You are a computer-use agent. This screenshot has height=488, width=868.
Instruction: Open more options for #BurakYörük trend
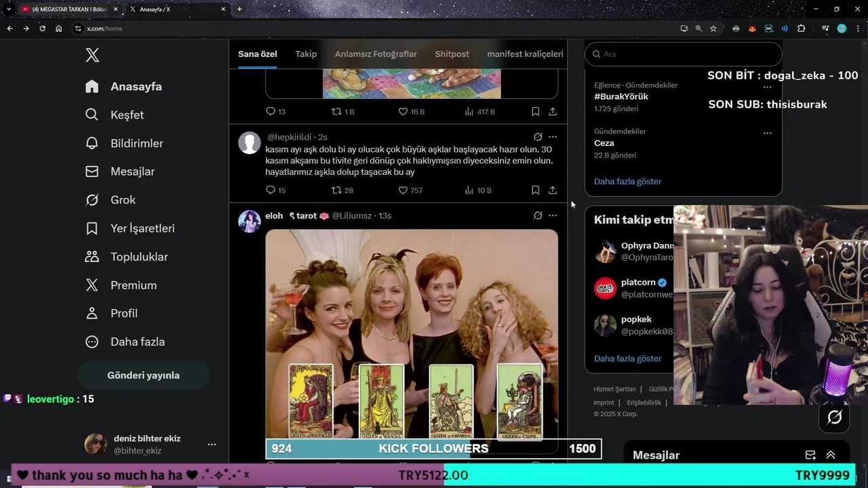[768, 87]
